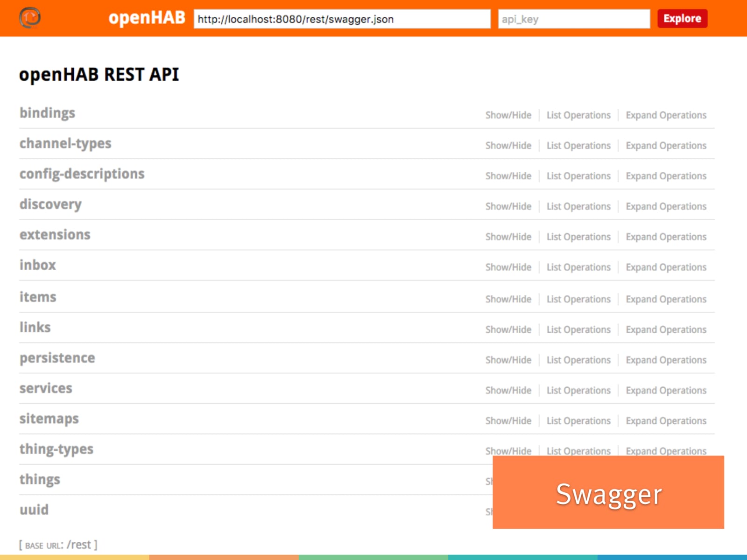
Task: Open the inbox API section
Action: coord(38,265)
